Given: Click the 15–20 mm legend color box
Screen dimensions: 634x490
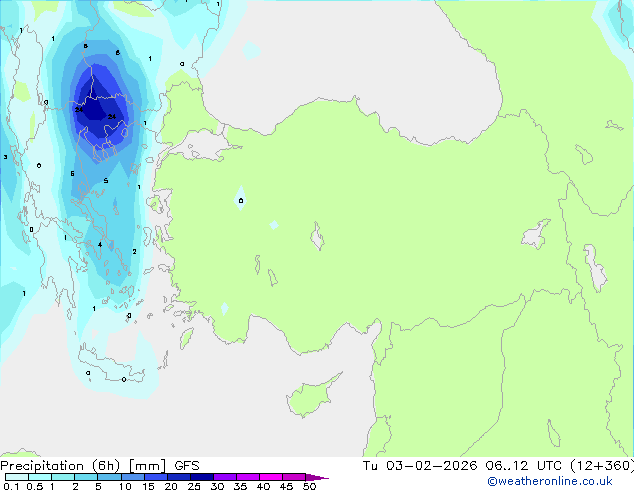Looking at the screenshot, I should click(x=155, y=477).
